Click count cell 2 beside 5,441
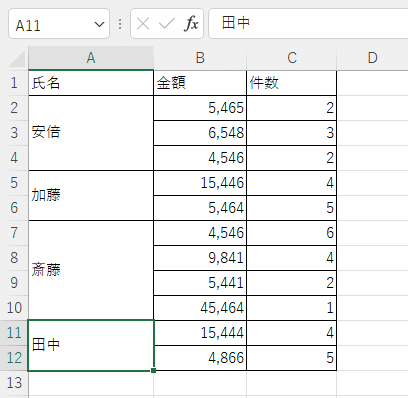408x398 pixels. pyautogui.click(x=292, y=283)
